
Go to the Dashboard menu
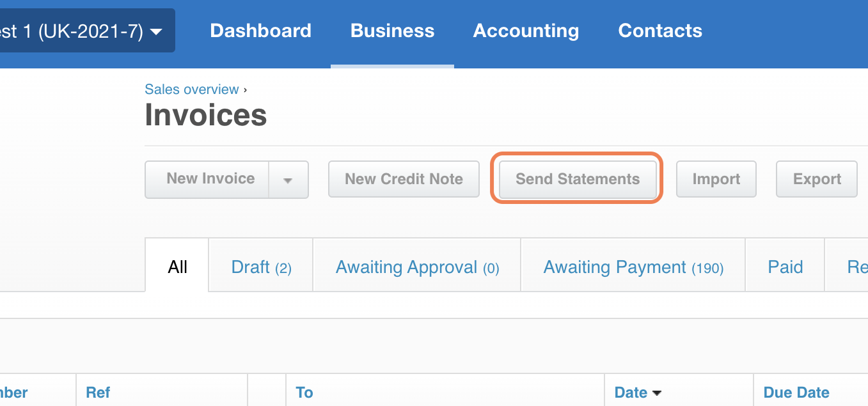point(260,31)
